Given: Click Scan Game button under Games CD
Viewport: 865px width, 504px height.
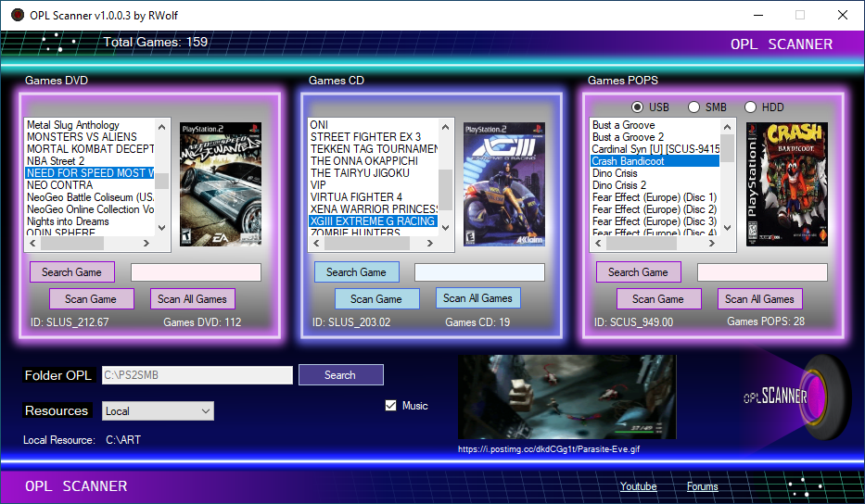Looking at the screenshot, I should 376,299.
